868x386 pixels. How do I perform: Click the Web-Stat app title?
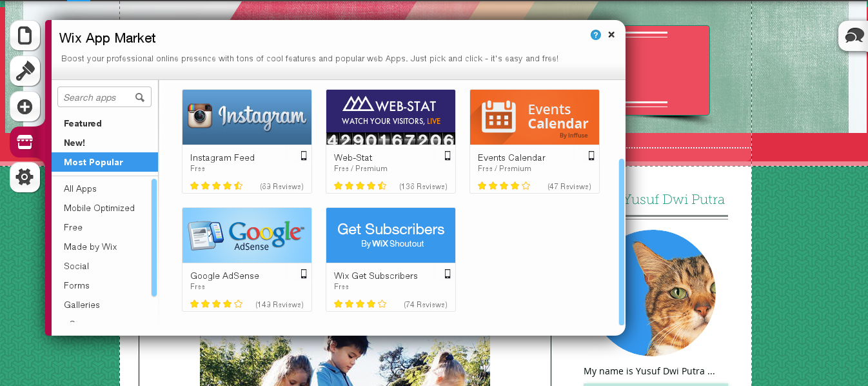(x=353, y=157)
